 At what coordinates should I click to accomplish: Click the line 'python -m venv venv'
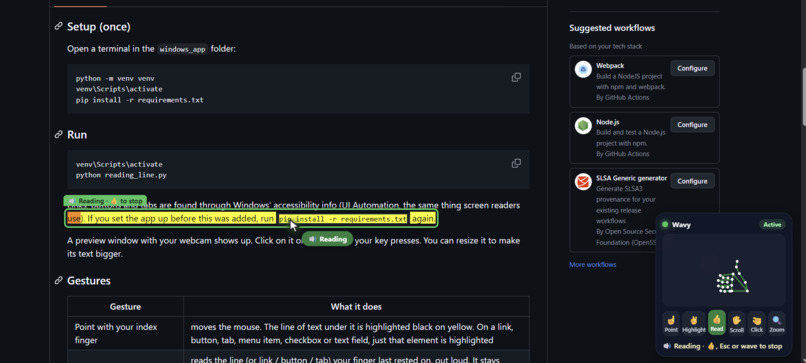coord(115,79)
